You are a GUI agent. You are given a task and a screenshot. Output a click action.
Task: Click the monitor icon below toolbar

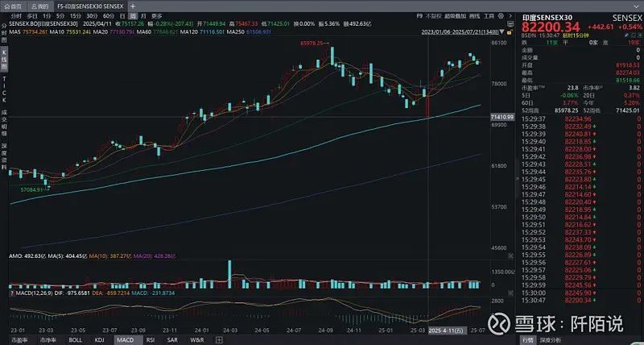(x=510, y=25)
